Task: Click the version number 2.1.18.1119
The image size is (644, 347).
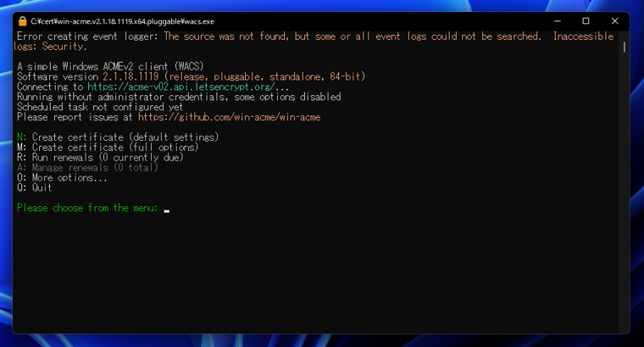Action: pos(131,76)
